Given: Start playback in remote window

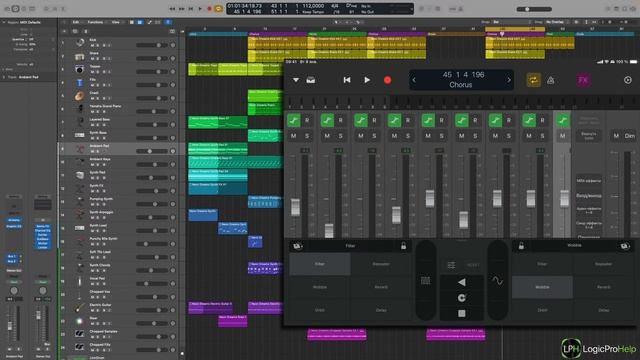Looking at the screenshot, I should [x=367, y=80].
